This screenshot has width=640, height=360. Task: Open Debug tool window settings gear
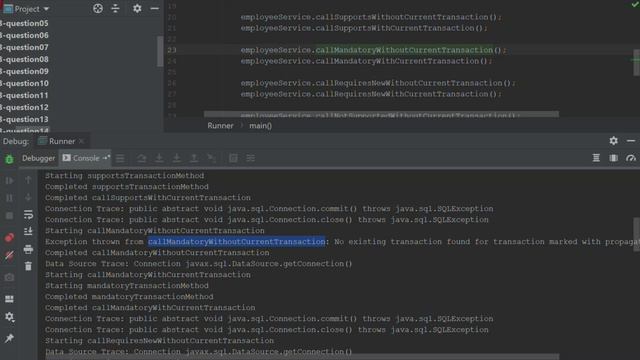tap(613, 141)
